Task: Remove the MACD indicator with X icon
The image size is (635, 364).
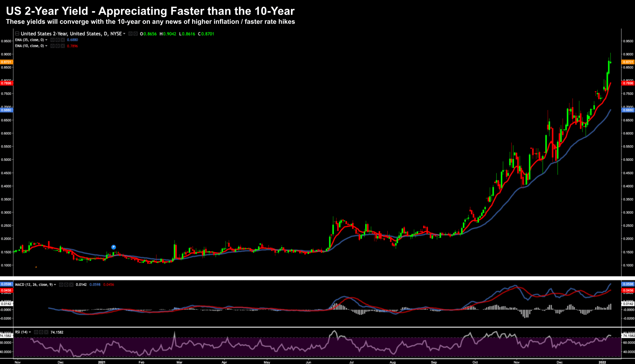Action: 71,285
